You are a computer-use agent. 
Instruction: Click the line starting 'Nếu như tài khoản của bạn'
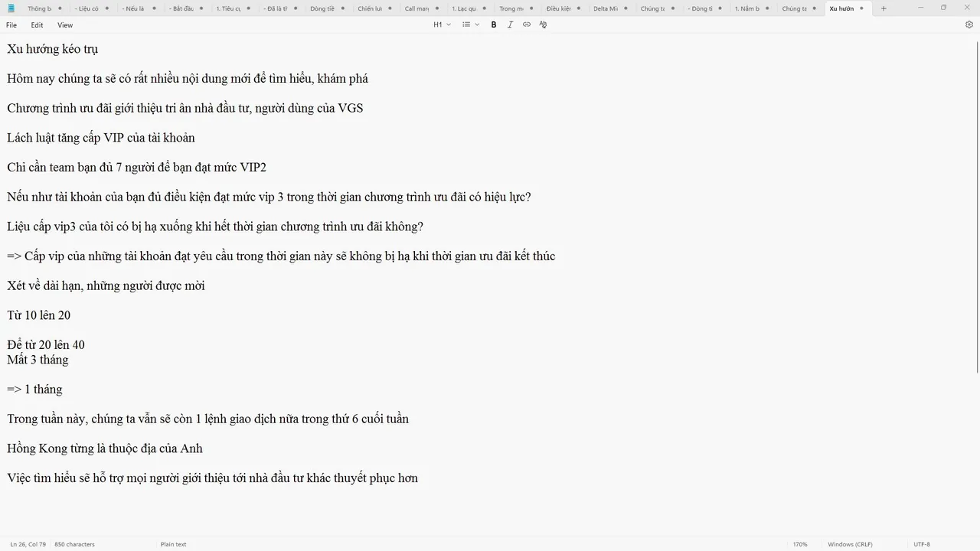[269, 197]
